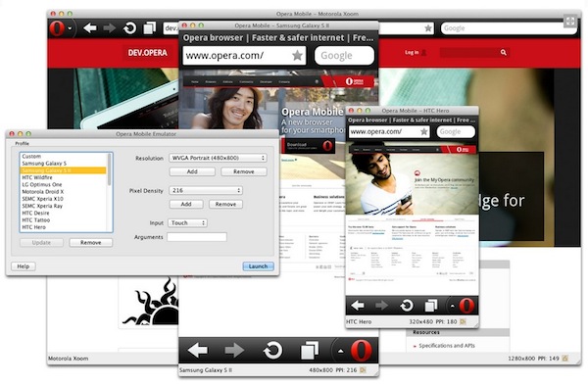Click into the Arguments input field

[x=197, y=237]
